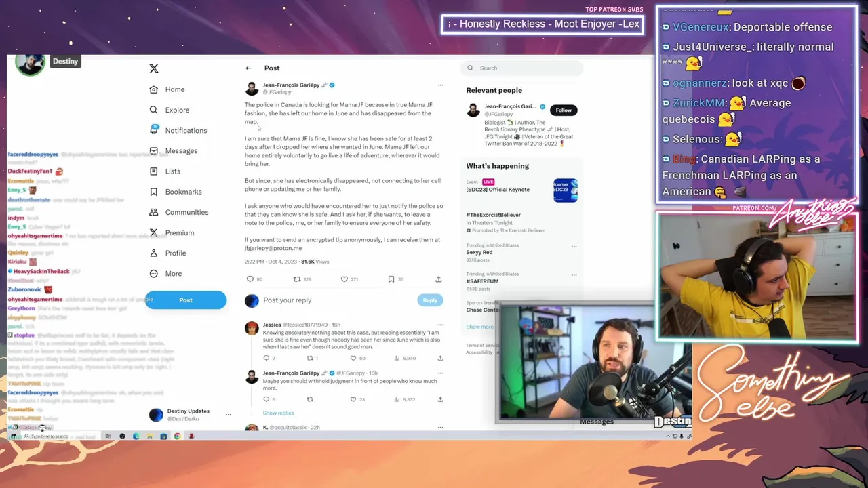Click reply icon on Jessica's comment
Image resolution: width=868 pixels, height=488 pixels.
(266, 358)
